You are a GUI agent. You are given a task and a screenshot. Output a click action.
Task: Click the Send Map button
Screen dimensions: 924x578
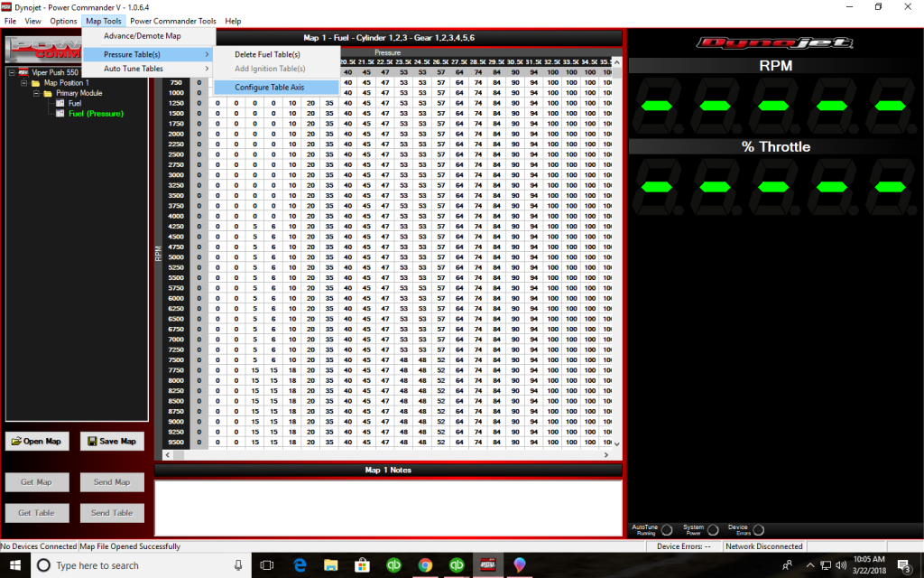tap(112, 482)
